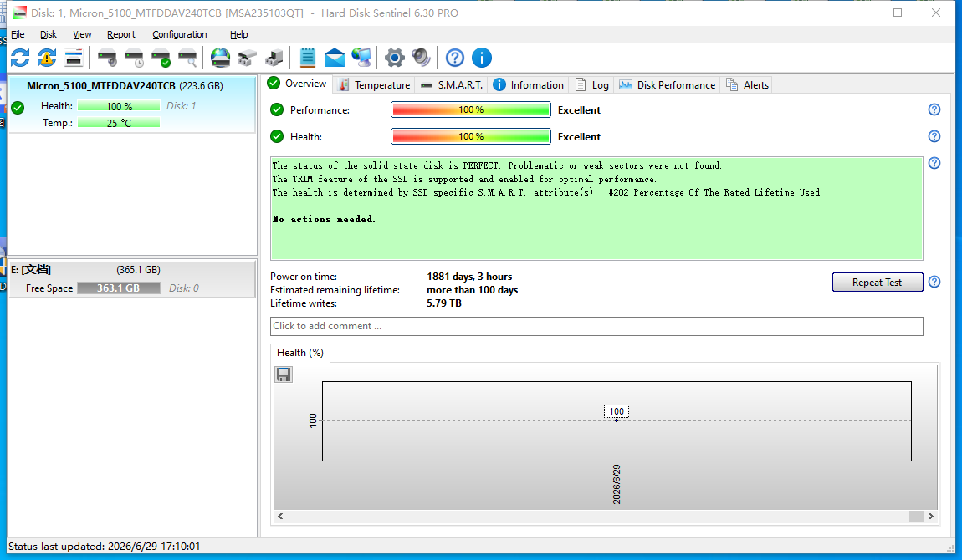962x560 pixels.
Task: Click the help icon next to Health bar
Action: tap(934, 136)
